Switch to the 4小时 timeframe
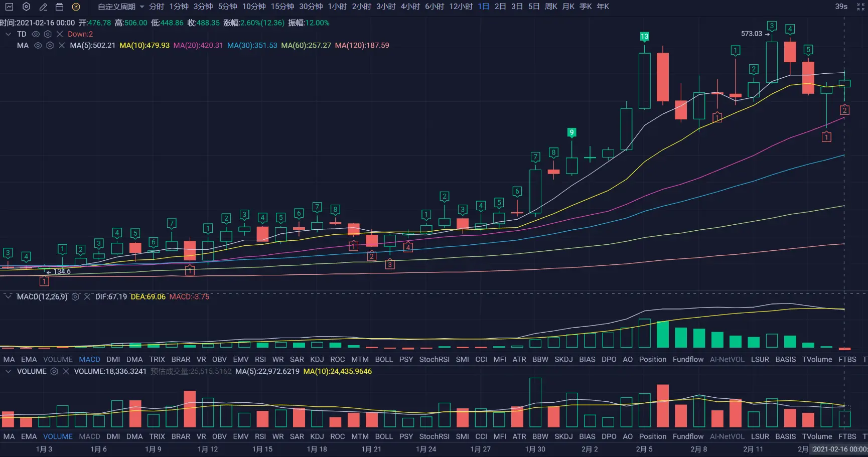Viewport: 868px width, 457px height. pos(410,7)
